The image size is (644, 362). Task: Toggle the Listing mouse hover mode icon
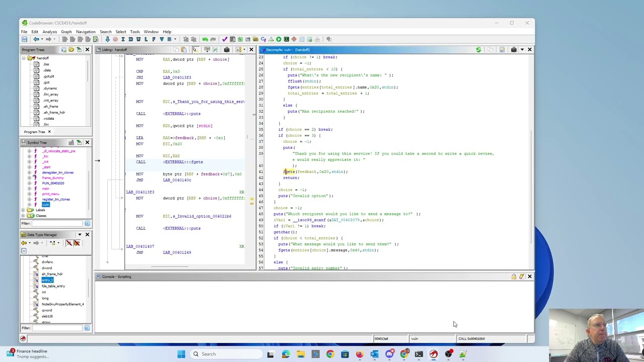195,50
